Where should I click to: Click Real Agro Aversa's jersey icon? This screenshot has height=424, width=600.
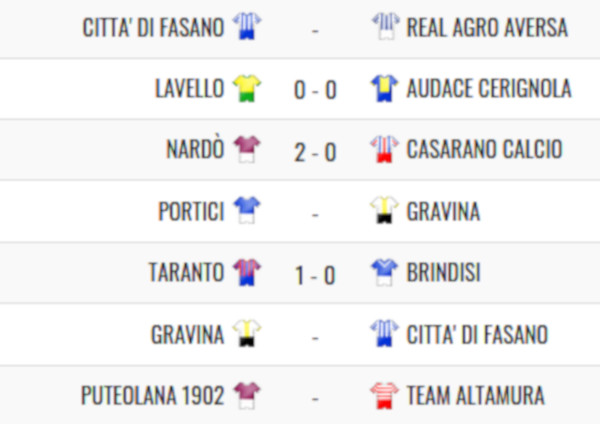click(x=386, y=26)
